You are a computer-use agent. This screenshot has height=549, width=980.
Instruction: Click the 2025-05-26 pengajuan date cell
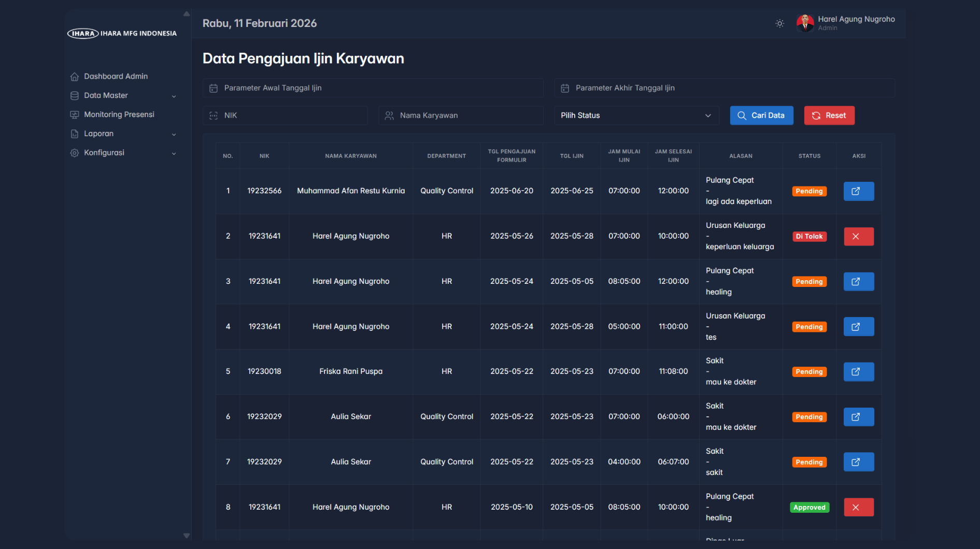coord(512,236)
